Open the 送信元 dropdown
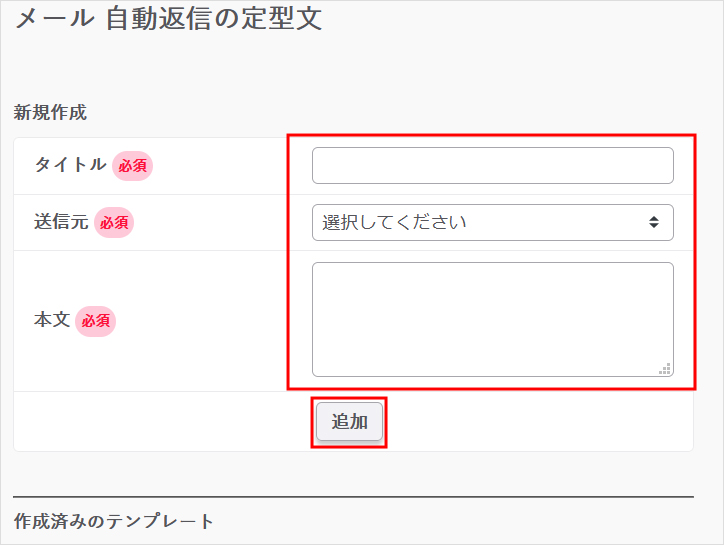 (x=492, y=222)
